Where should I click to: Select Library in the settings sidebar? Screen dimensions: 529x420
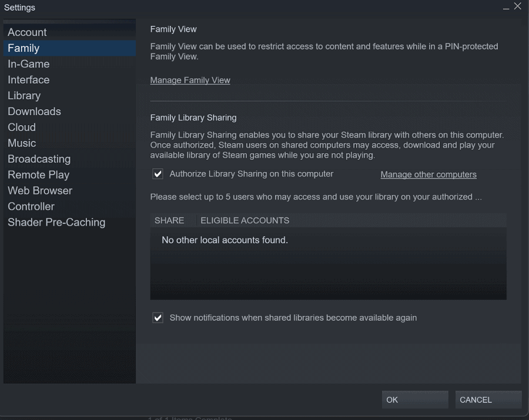pos(69,96)
